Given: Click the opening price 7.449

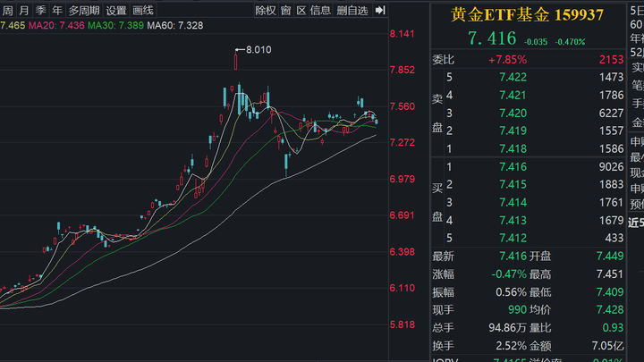Looking at the screenshot, I should (x=610, y=257).
